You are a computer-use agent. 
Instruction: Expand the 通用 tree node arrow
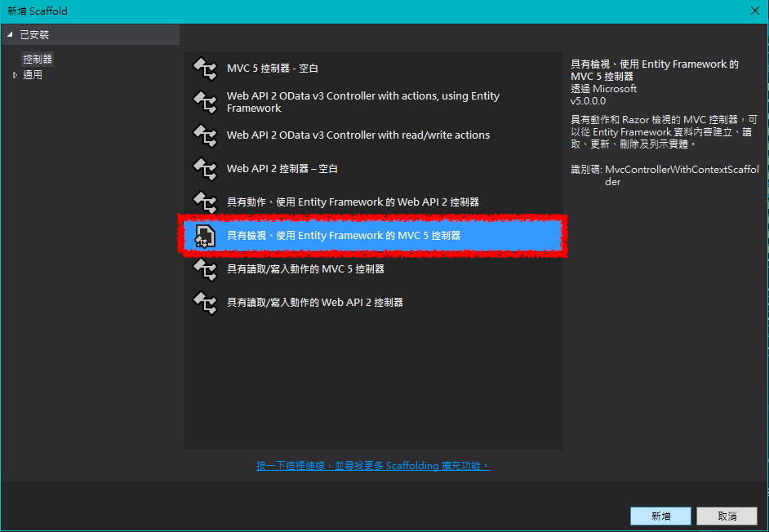15,75
